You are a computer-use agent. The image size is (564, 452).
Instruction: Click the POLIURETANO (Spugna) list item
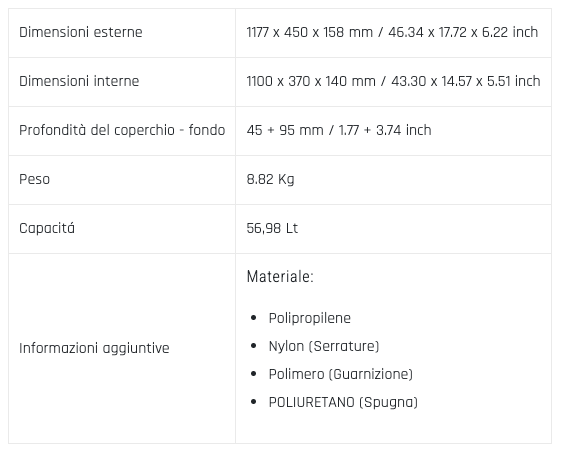pos(343,402)
